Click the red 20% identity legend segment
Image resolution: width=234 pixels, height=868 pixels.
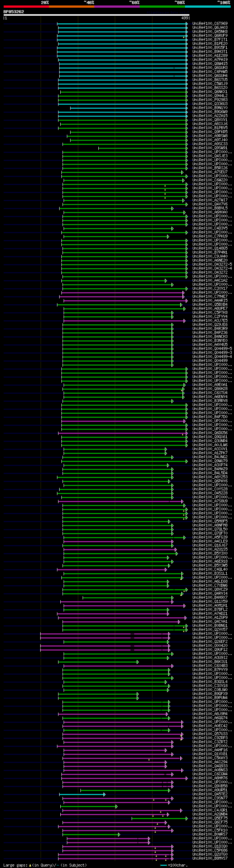tap(26, 7)
